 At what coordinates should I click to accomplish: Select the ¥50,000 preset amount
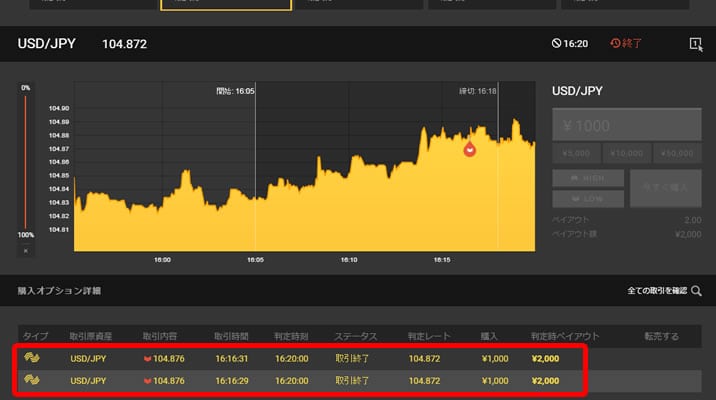click(677, 153)
